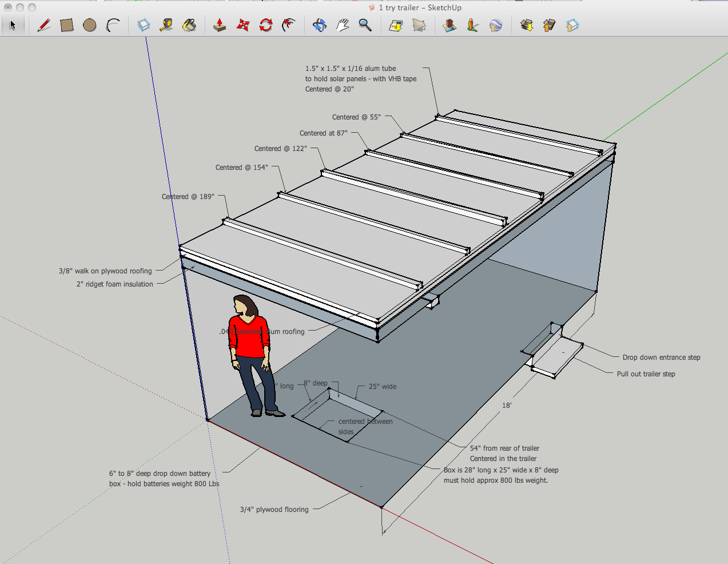The image size is (728, 564).
Task: Select the '3/4" plywood flooring' label
Action: click(275, 510)
